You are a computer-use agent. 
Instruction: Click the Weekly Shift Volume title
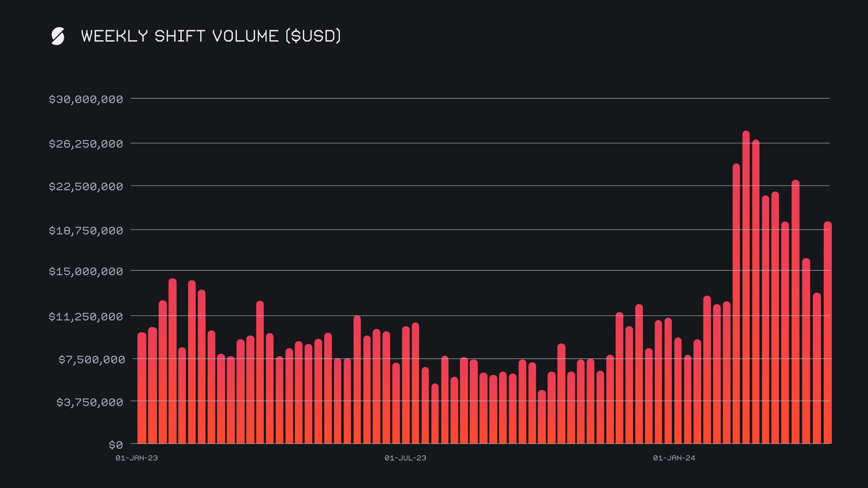(x=211, y=36)
